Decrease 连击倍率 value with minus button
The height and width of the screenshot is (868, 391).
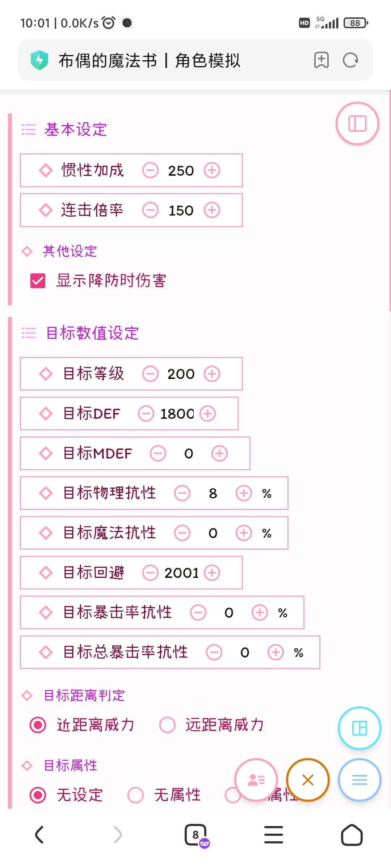tap(150, 210)
